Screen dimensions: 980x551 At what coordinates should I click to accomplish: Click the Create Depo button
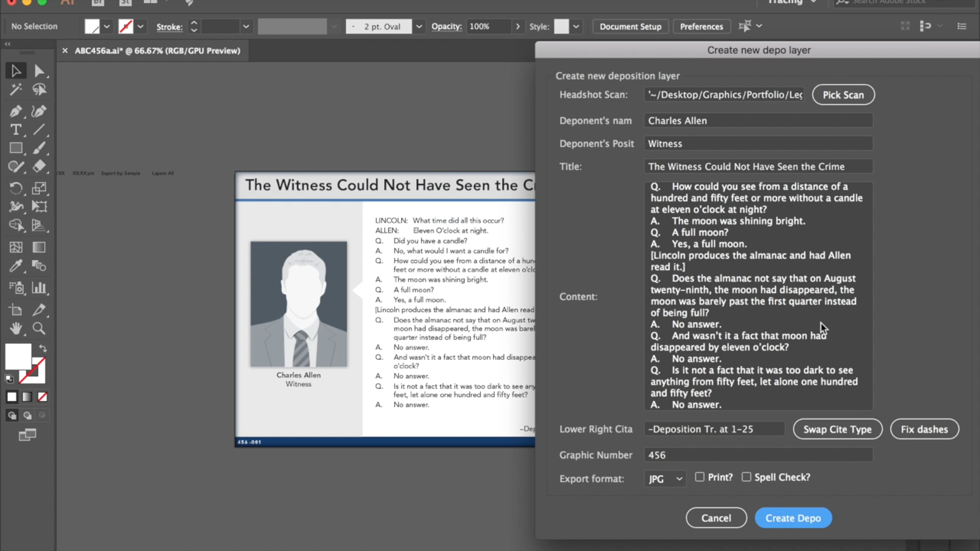[x=793, y=518]
